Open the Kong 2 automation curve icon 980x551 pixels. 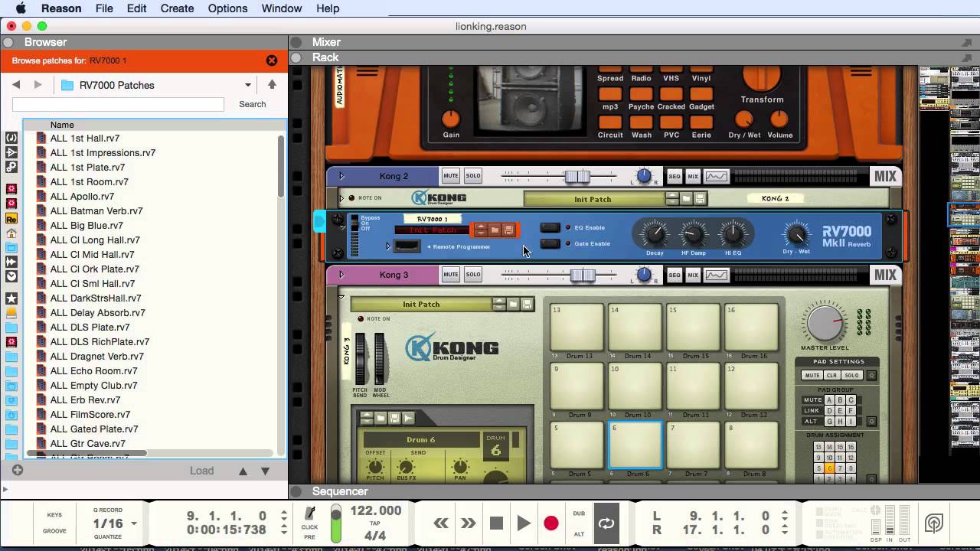tap(717, 177)
